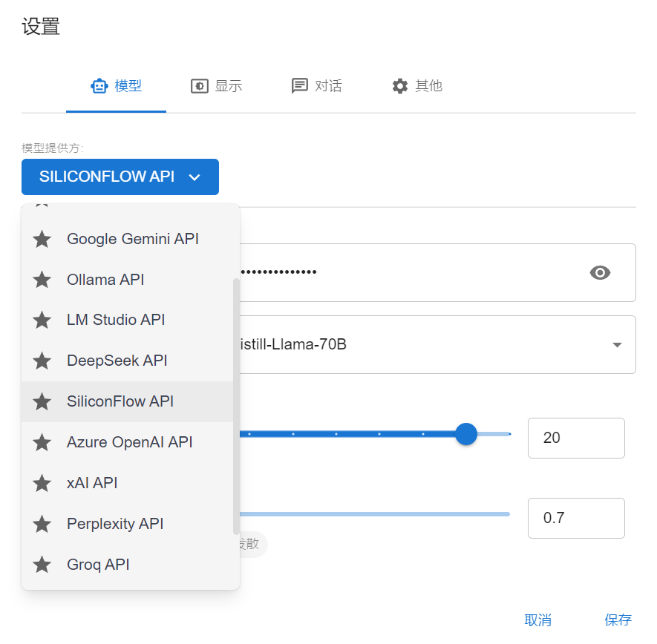Image resolution: width=657 pixels, height=644 pixels.
Task: Select the highlighted SiliconFlow API entry
Action: pos(128,401)
